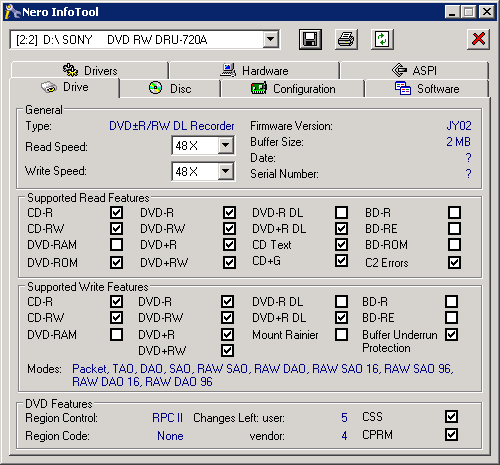The width and height of the screenshot is (500, 465).
Task: Click the circuit board Configuration icon
Action: [x=259, y=88]
